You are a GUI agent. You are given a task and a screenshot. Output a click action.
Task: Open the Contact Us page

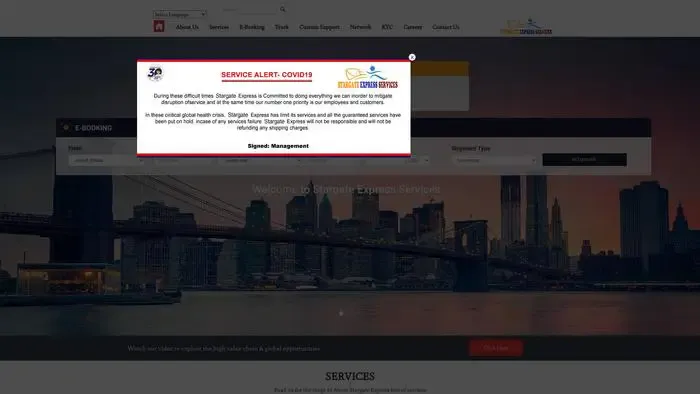point(446,27)
